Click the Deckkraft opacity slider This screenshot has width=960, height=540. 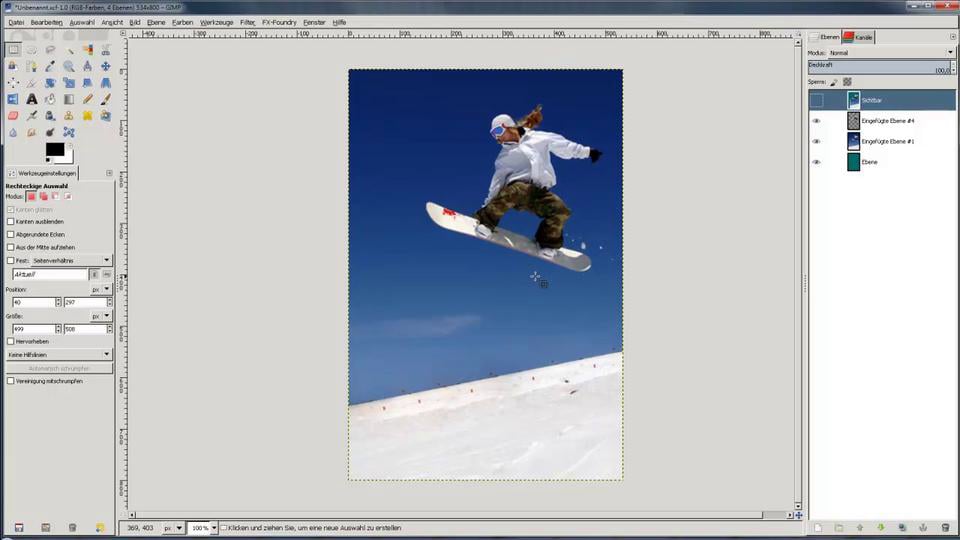pyautogui.click(x=879, y=67)
